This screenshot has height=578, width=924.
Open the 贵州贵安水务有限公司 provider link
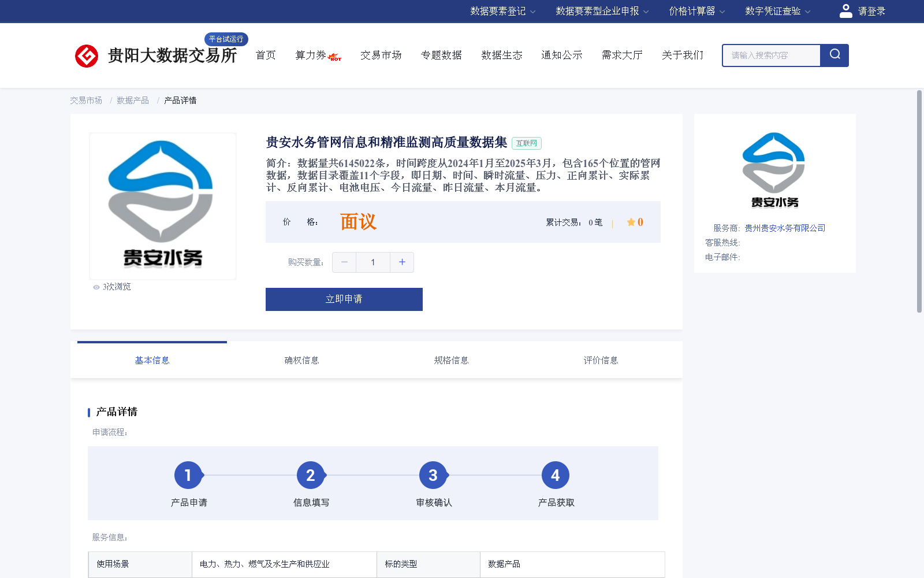click(x=785, y=228)
